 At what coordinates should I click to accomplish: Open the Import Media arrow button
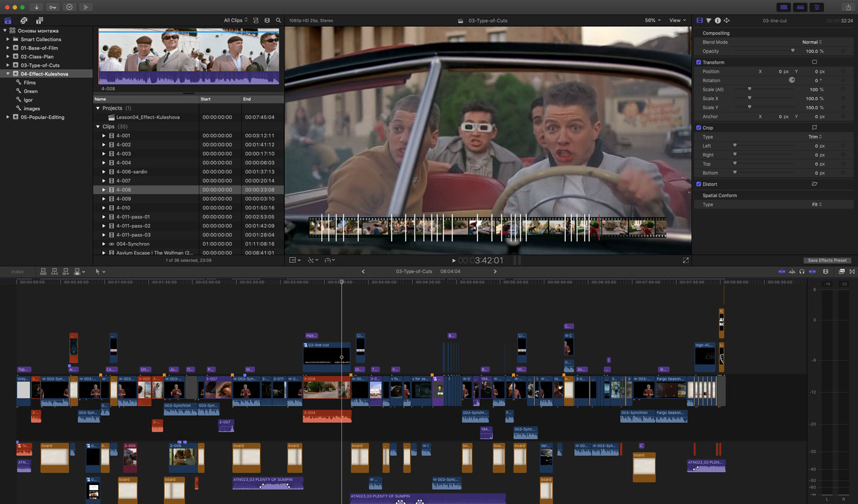pyautogui.click(x=37, y=7)
